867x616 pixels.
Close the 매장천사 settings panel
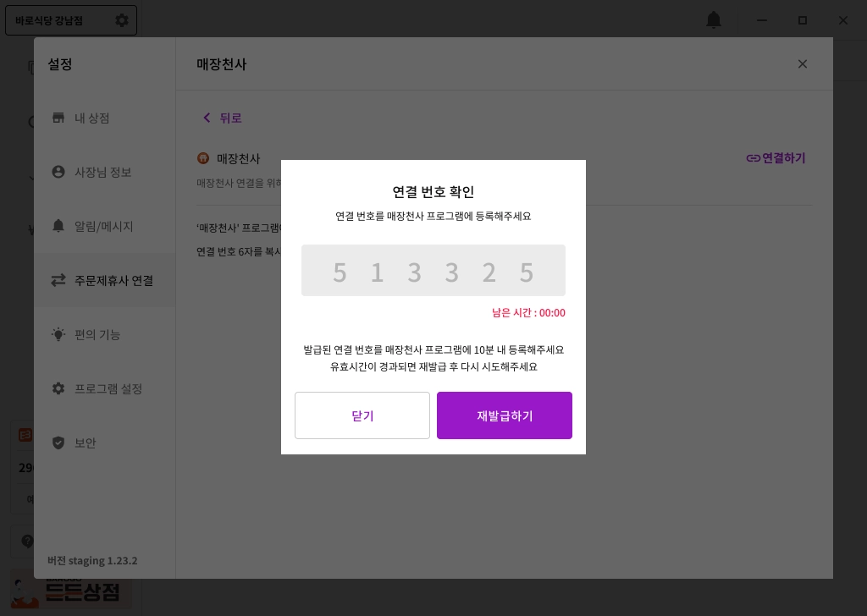(x=803, y=64)
